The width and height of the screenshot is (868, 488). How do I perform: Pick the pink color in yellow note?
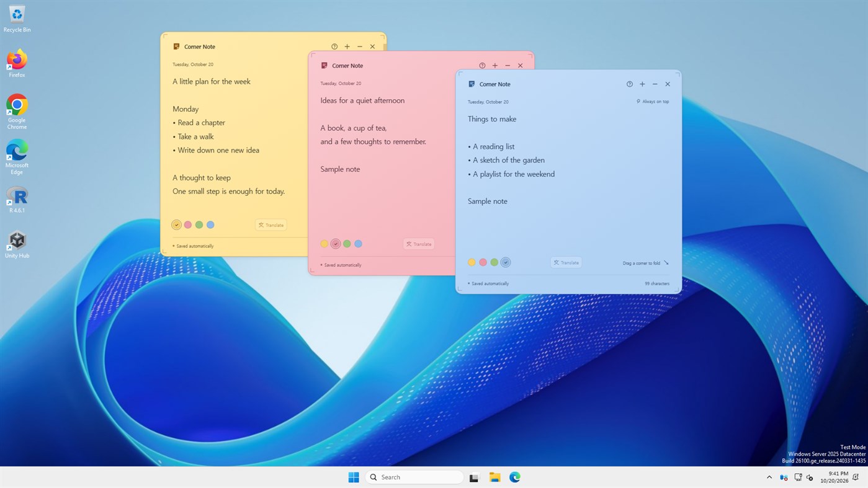tap(188, 225)
